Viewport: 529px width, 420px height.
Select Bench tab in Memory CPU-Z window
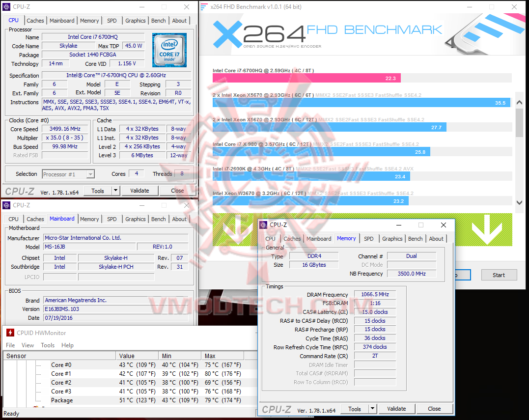tap(415, 239)
